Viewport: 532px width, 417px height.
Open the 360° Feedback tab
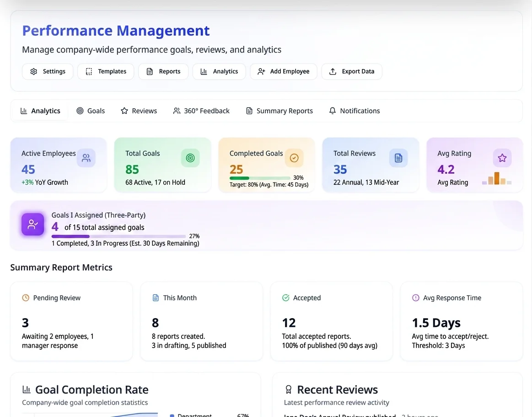coord(202,111)
